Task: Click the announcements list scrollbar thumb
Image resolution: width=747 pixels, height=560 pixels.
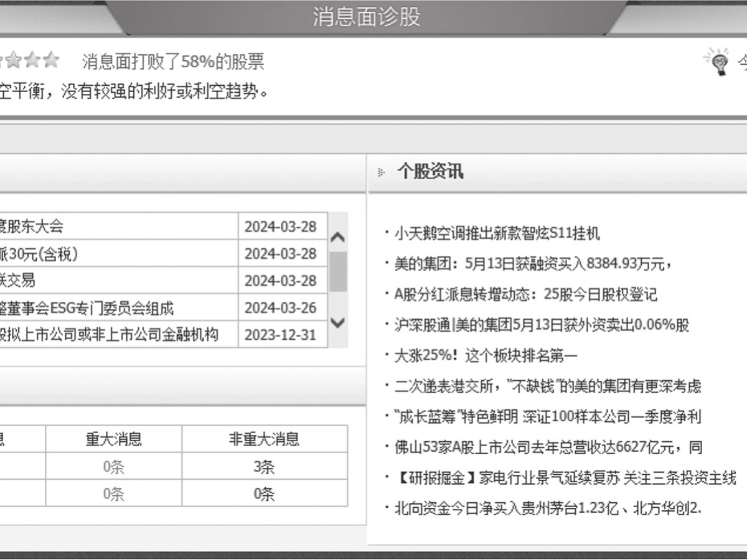Action: click(337, 271)
